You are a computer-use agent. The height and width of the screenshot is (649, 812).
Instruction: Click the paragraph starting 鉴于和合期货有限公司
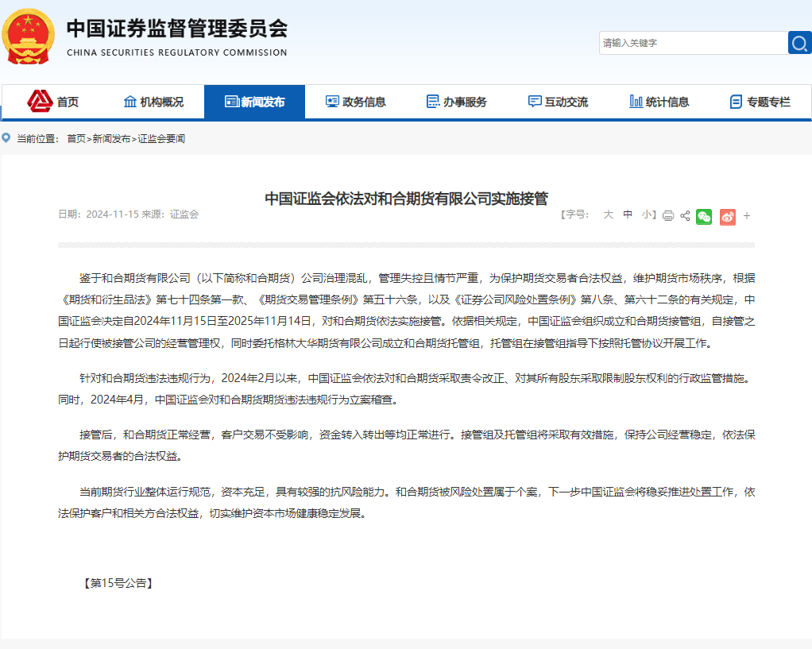[x=407, y=311]
